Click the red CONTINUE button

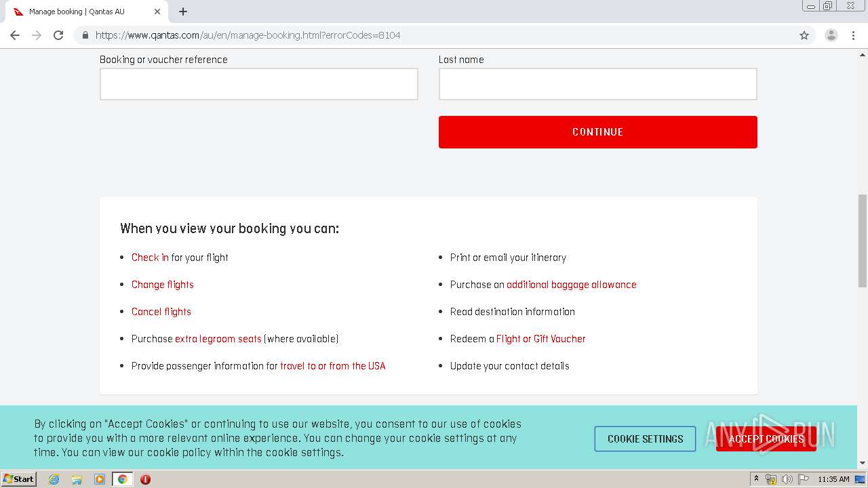tap(598, 132)
